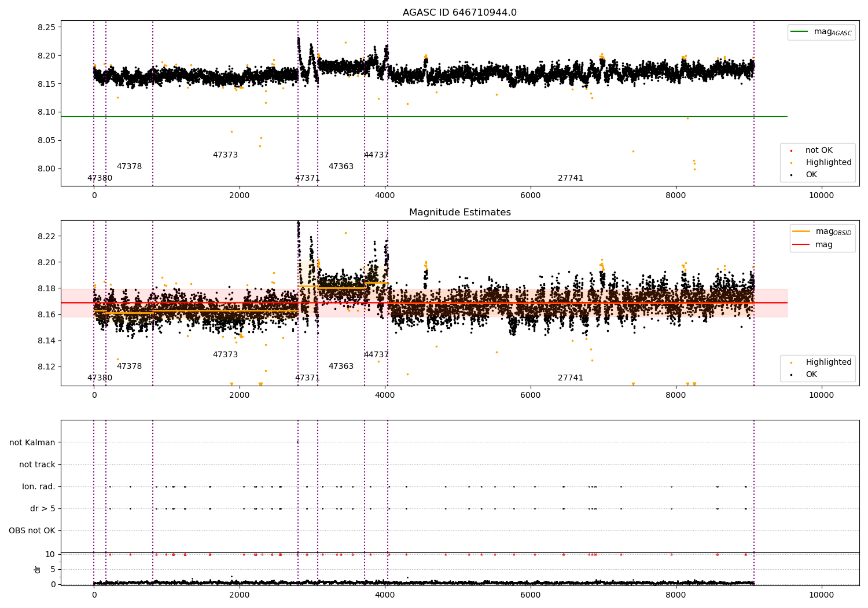Click obsid label 47373 in Magnitude Estimates plot
Viewport: 868px width, 608px height.
(225, 355)
